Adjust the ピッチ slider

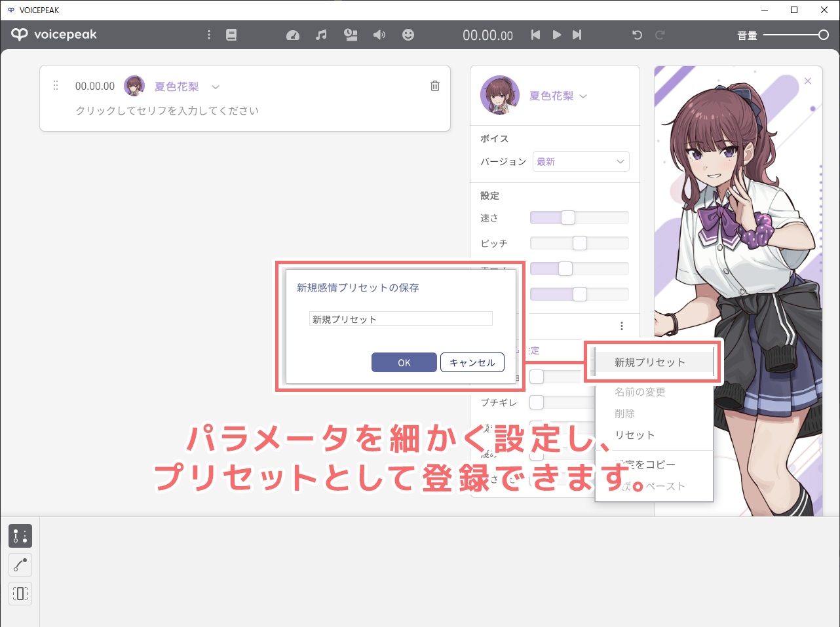click(579, 243)
